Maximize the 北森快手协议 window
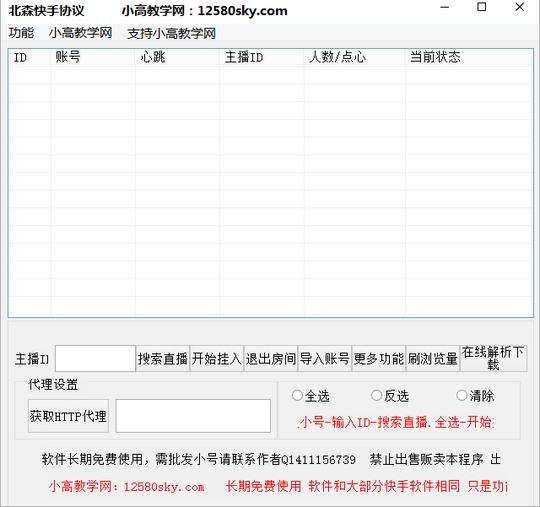 481,7
